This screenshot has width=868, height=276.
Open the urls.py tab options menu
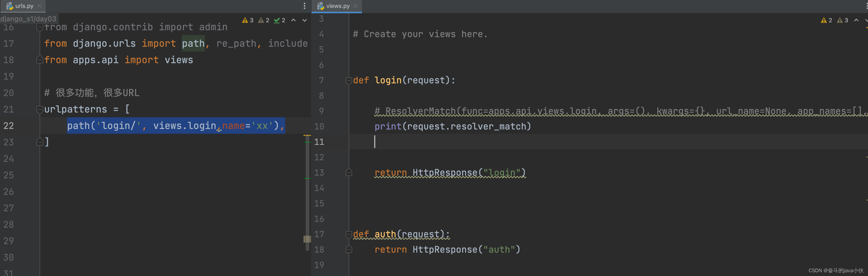tap(304, 6)
